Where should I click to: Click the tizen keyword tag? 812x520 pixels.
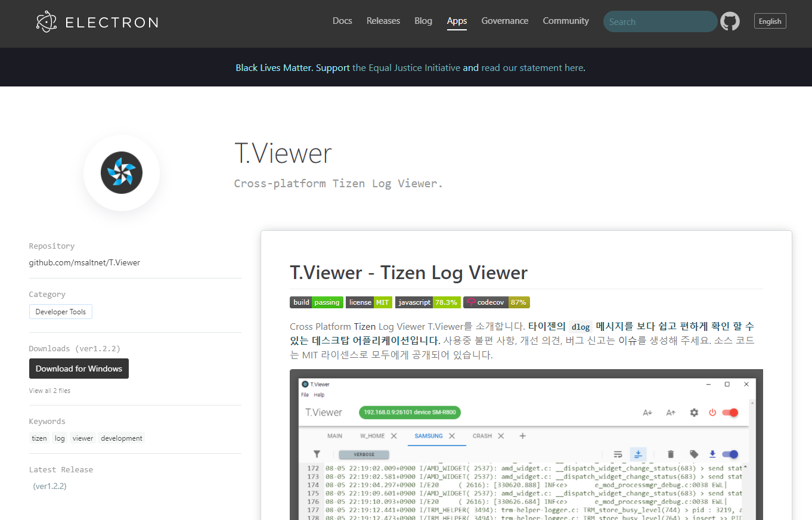coord(39,438)
